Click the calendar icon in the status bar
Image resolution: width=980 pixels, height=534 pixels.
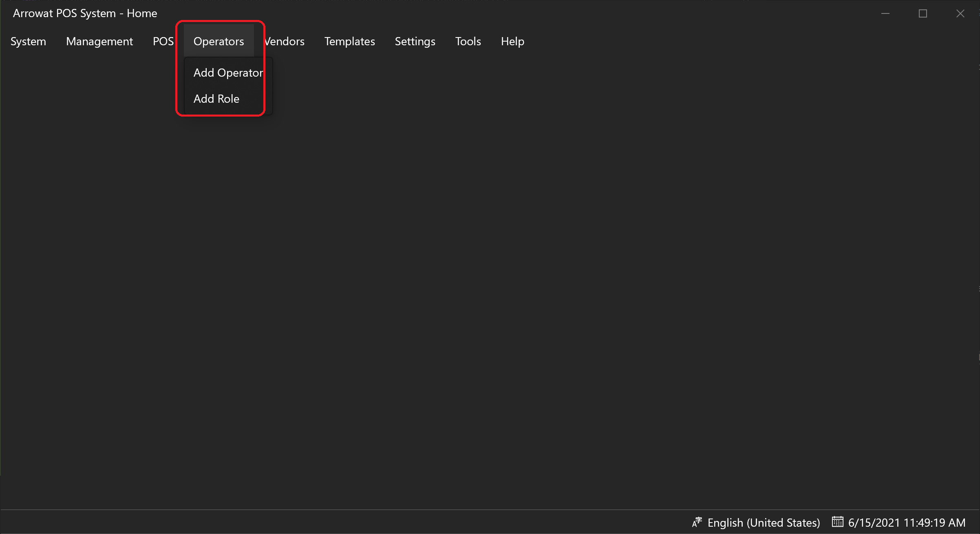click(837, 522)
